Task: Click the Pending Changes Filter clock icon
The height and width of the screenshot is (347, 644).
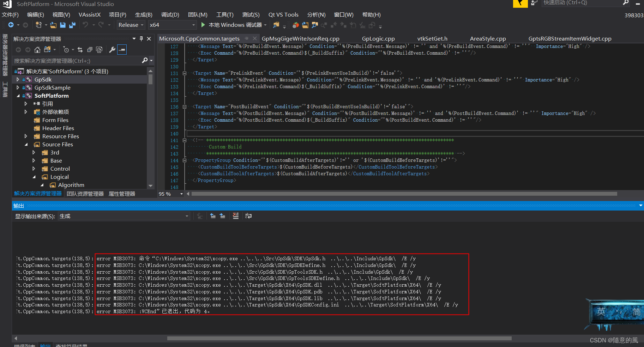Action: (x=66, y=50)
